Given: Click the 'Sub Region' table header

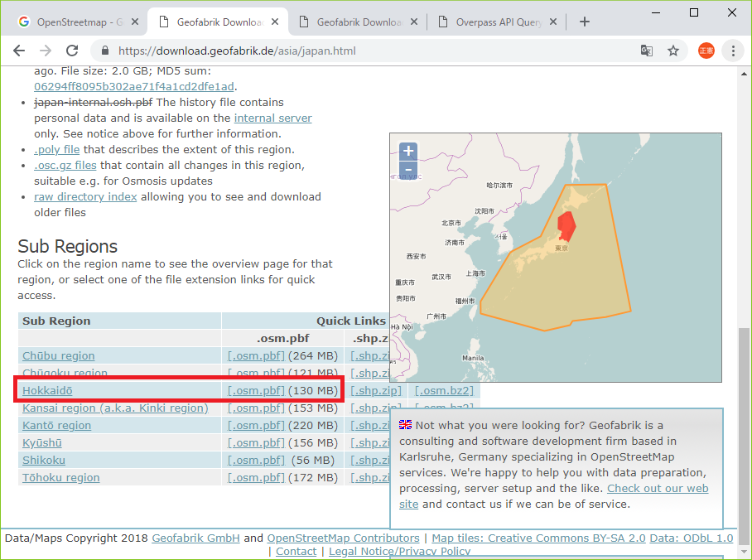Looking at the screenshot, I should (119, 321).
